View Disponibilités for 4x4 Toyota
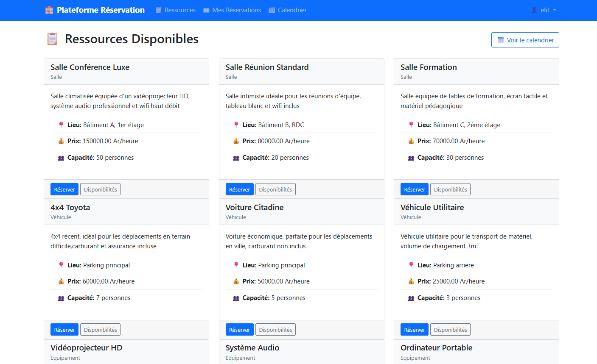Viewport: 597px width, 364px height. pos(100,330)
